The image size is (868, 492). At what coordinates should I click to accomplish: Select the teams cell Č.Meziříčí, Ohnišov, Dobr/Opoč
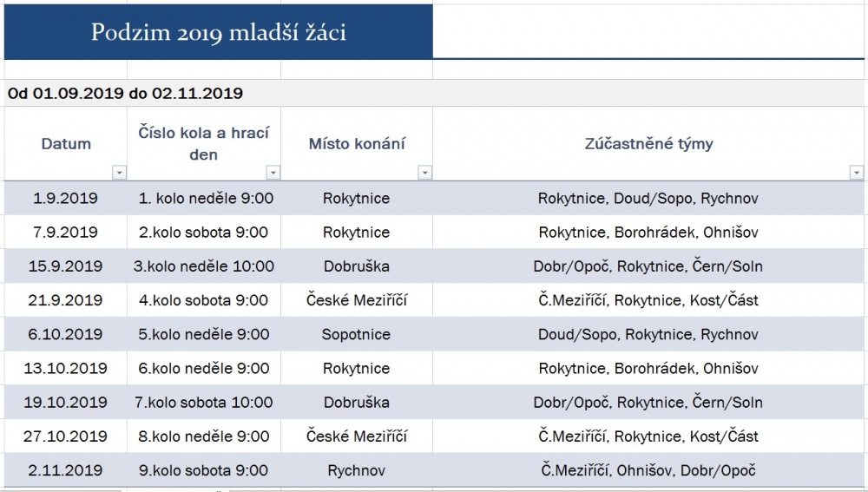tap(648, 470)
